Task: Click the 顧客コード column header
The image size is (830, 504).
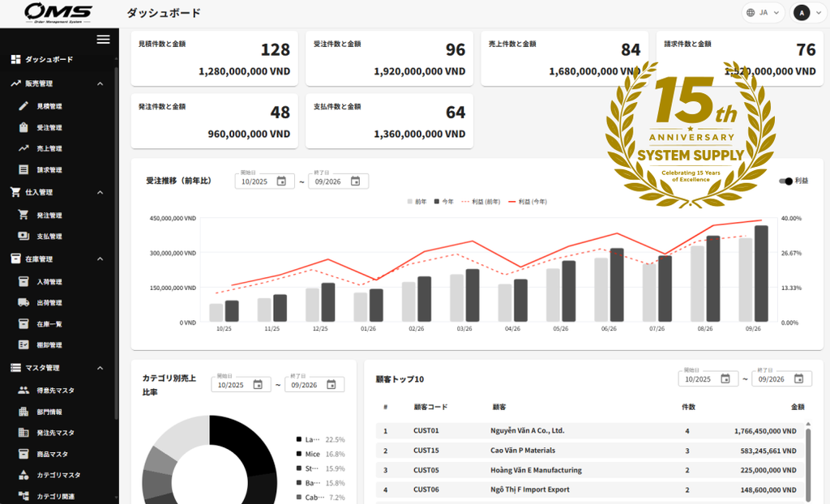Action: pos(430,407)
